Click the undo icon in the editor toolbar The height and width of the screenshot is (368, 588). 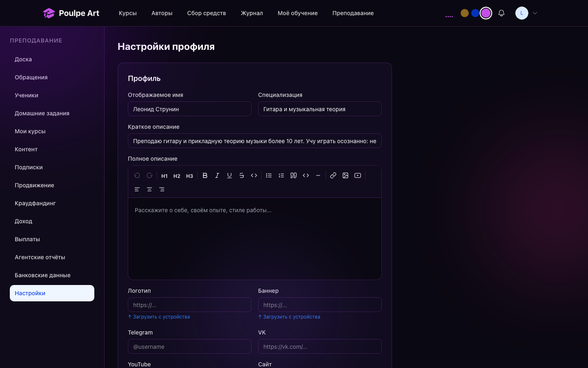pyautogui.click(x=137, y=175)
